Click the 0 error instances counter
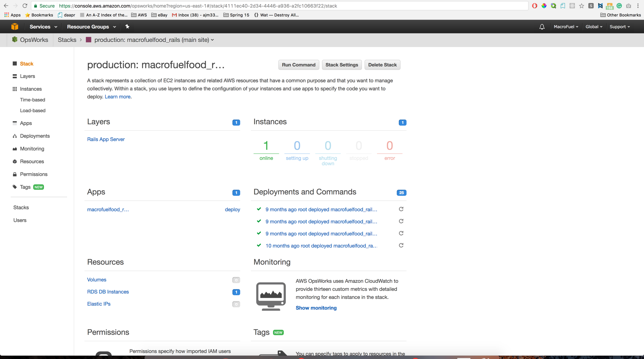Screen dimensions: 644x359 [389, 150]
